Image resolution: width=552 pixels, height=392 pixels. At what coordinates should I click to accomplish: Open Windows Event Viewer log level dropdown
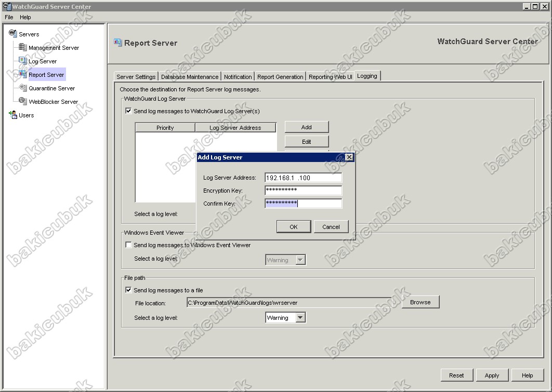coord(300,260)
